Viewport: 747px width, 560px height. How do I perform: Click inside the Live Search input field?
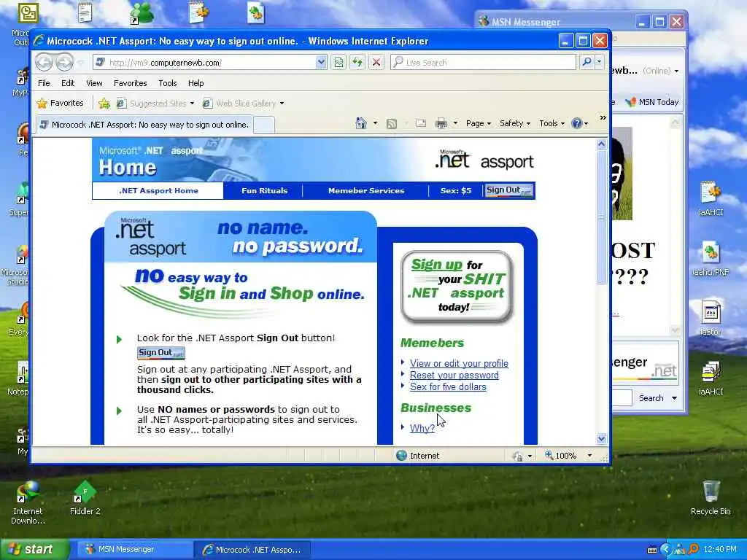point(484,63)
